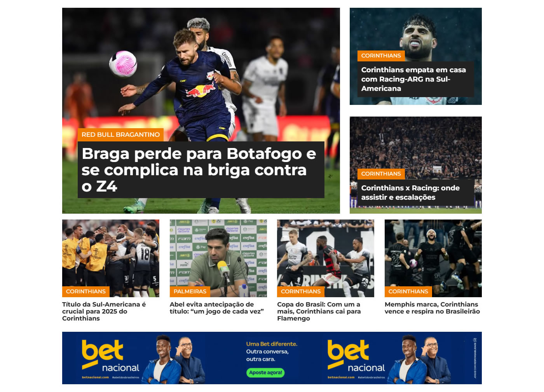
Task: Open the Braga perde para Botafogo headline
Action: [199, 170]
